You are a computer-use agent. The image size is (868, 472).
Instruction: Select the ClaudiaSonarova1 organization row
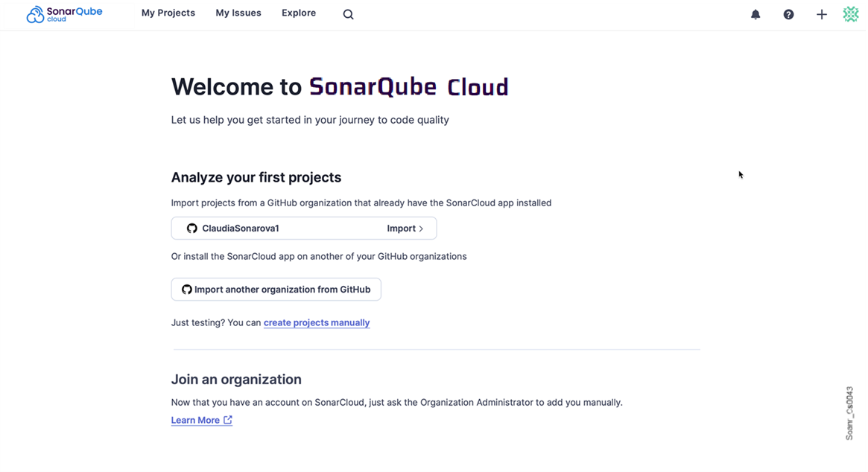[304, 228]
